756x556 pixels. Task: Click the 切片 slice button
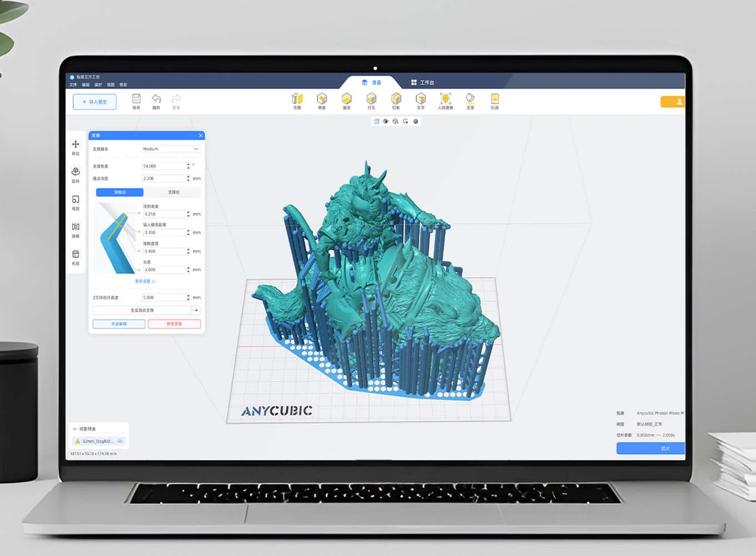click(650, 448)
